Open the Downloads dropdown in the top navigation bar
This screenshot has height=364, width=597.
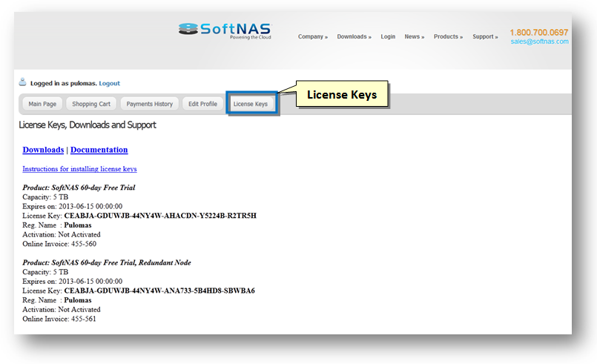point(354,36)
